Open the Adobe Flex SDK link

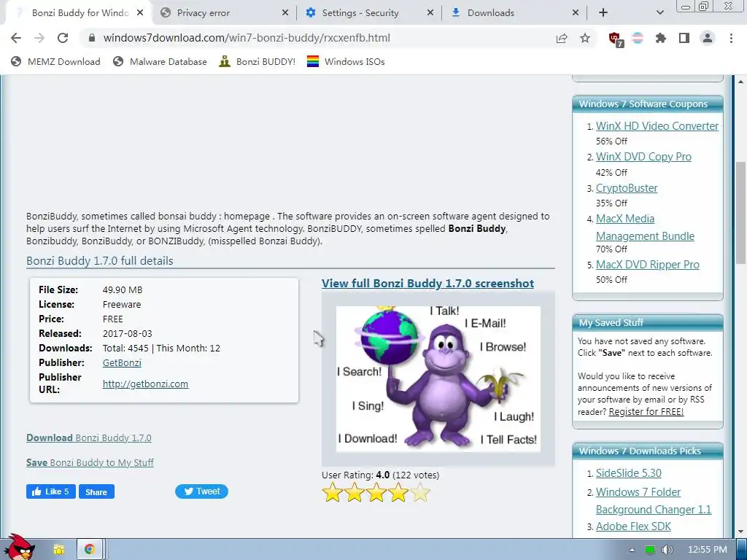pyautogui.click(x=633, y=526)
